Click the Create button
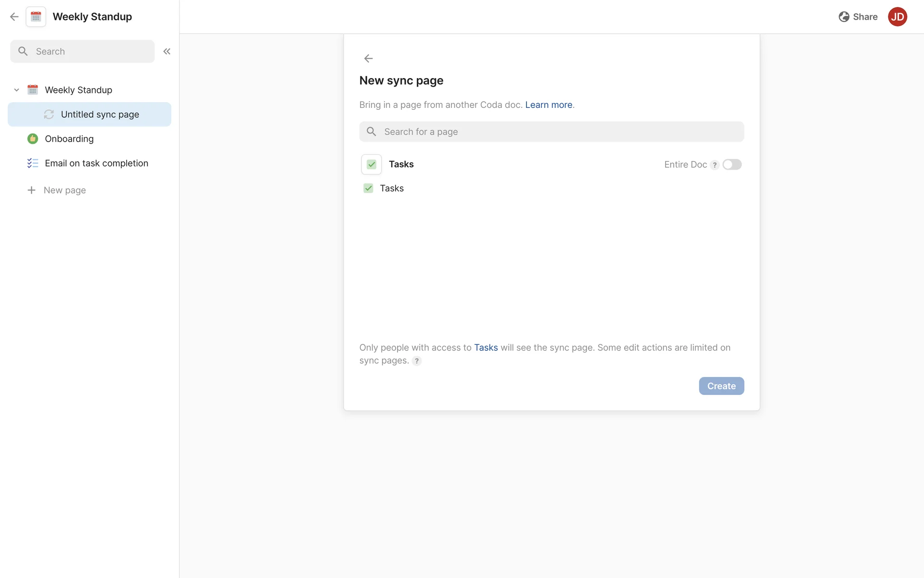Image resolution: width=924 pixels, height=578 pixels. pos(721,386)
